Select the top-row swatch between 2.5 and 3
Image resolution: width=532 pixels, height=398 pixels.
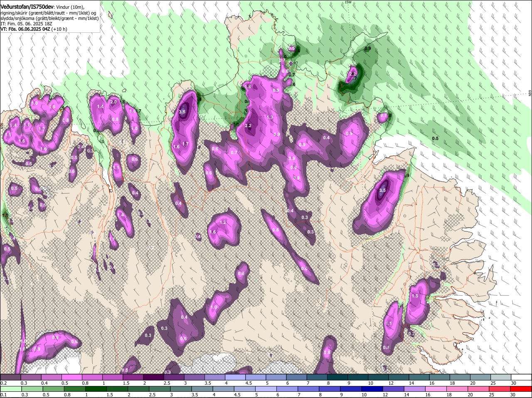pyautogui.click(x=173, y=377)
